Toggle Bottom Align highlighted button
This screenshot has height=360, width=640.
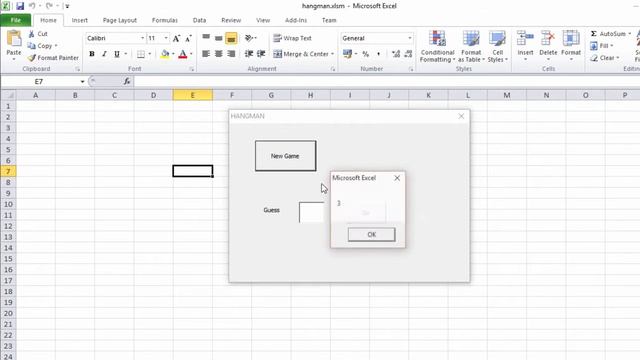[231, 38]
